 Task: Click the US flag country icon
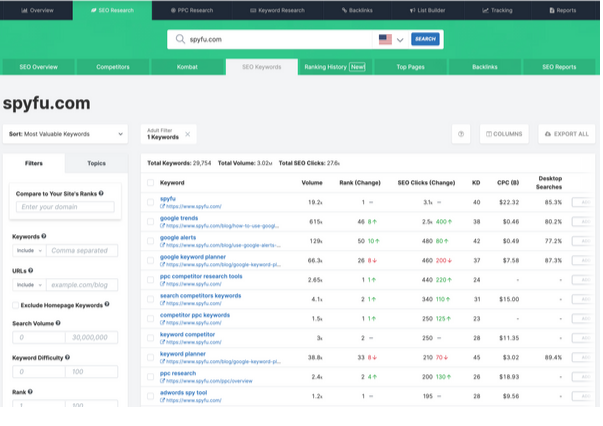point(385,39)
